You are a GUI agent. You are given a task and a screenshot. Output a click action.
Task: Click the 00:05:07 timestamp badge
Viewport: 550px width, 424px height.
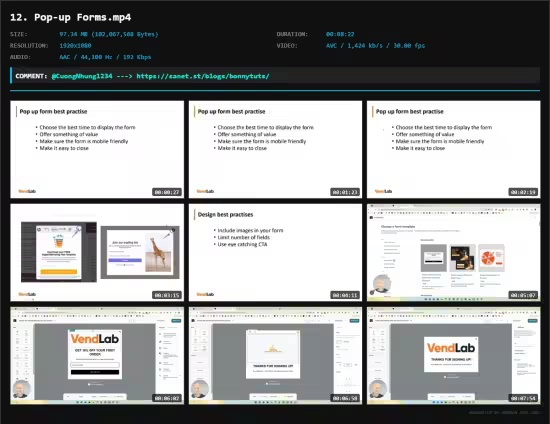523,295
